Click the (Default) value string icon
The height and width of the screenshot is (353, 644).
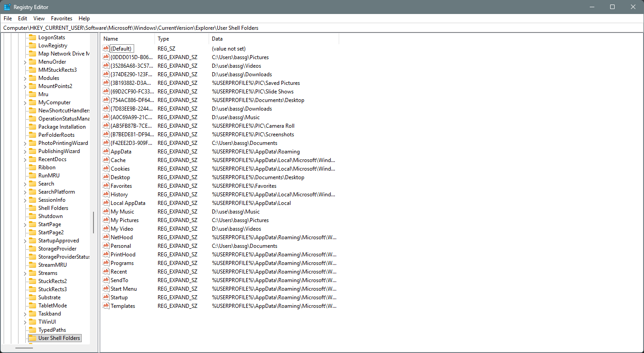pyautogui.click(x=106, y=49)
